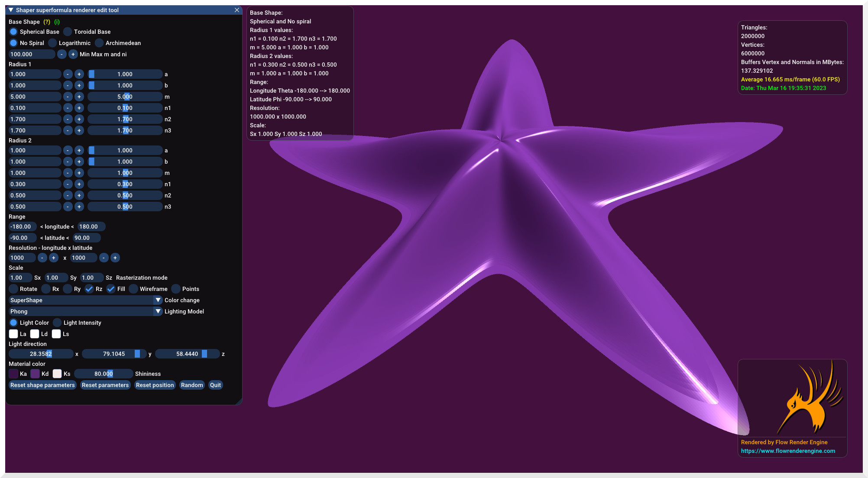Open the Kd material color swatch
The height and width of the screenshot is (478, 868).
[35, 374]
